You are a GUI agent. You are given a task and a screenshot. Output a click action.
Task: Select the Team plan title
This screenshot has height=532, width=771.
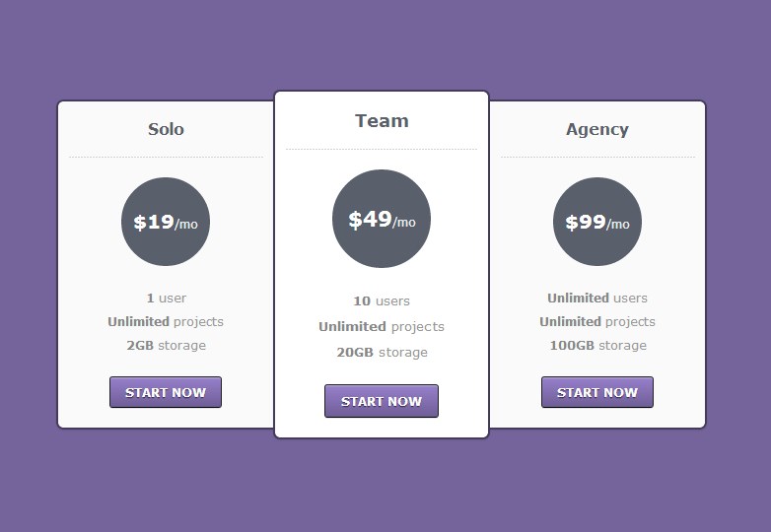[x=382, y=121]
